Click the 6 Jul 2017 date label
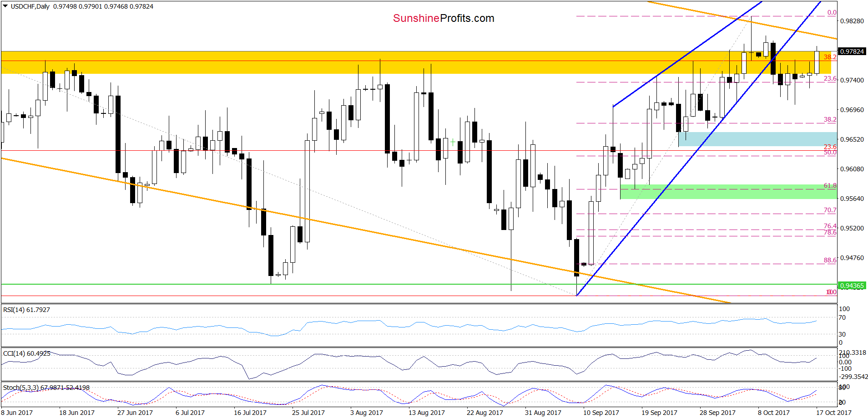Image resolution: width=868 pixels, height=419 pixels. tap(190, 413)
